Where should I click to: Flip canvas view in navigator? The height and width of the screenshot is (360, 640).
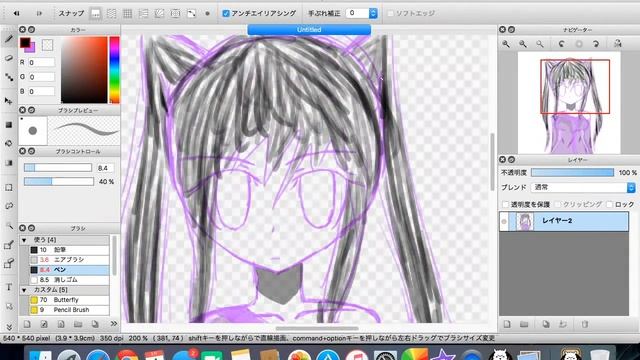pos(618,44)
